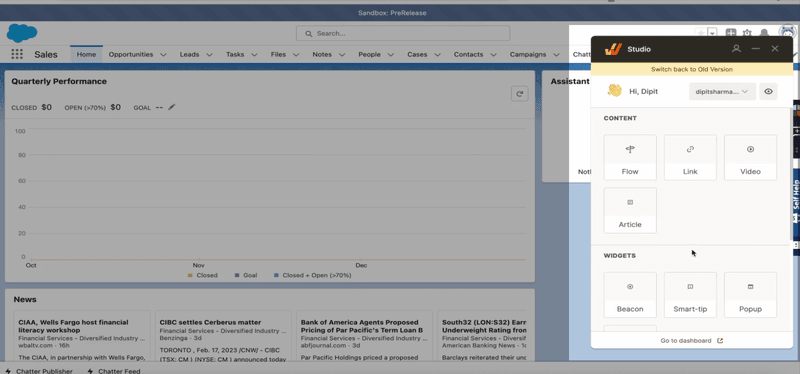Screen dimensions: 800x374
Task: Open the Salesforce App Launcher grid icon
Action: (x=17, y=54)
